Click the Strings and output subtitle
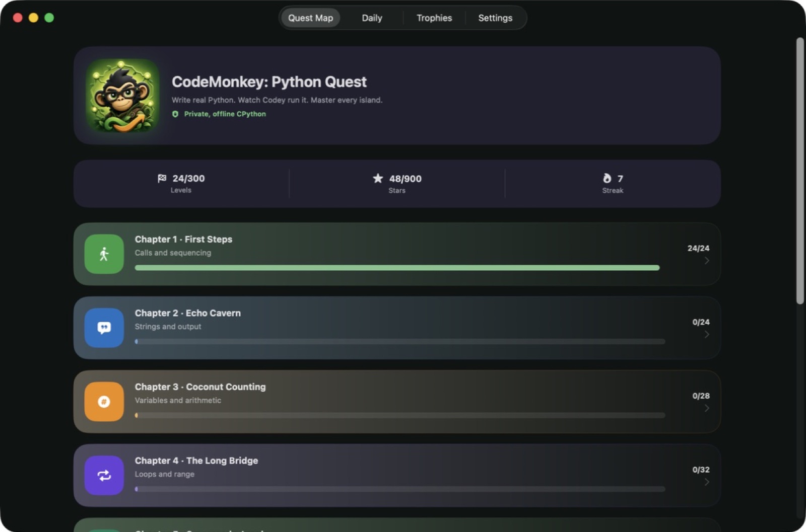 click(168, 327)
